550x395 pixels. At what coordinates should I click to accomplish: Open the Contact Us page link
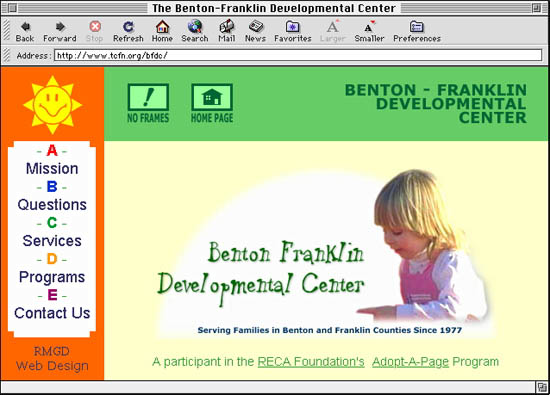point(52,313)
